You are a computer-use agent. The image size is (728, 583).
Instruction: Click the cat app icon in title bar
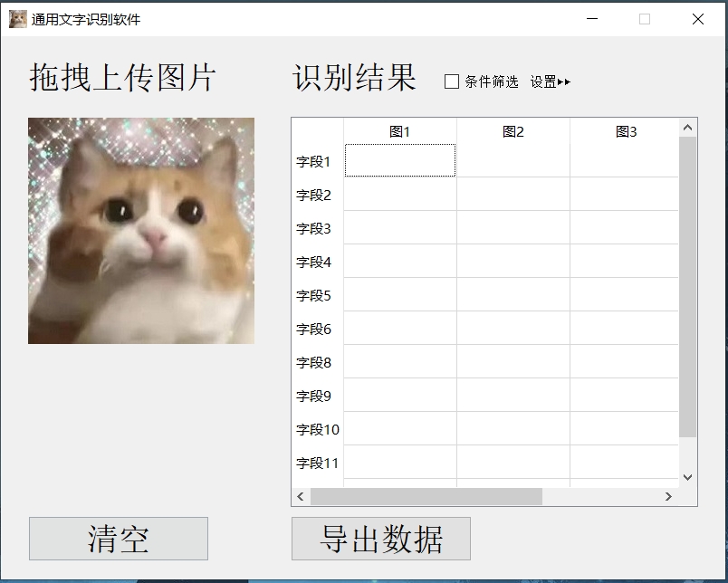coord(16,18)
